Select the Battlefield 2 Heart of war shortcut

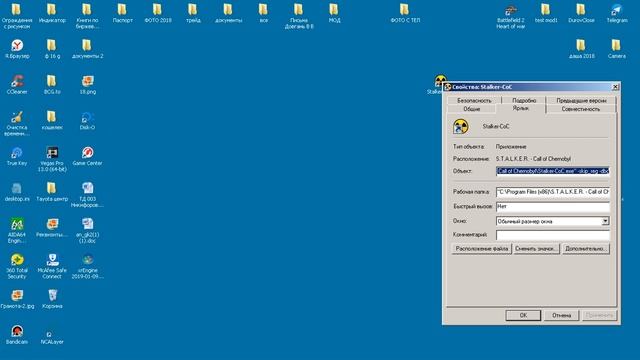click(511, 16)
